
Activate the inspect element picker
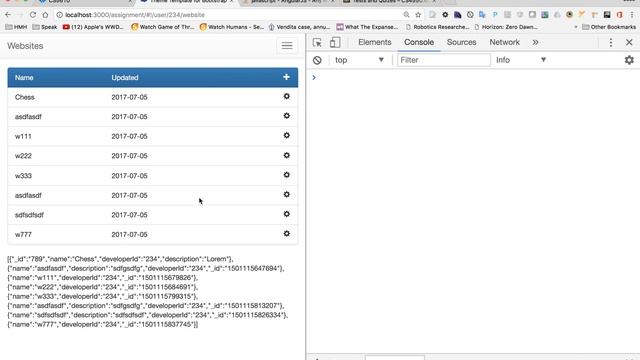point(317,42)
